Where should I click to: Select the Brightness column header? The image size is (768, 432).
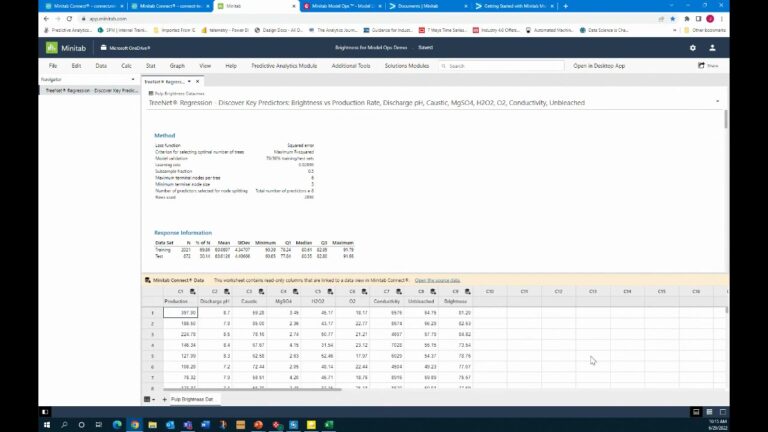[x=456, y=301]
